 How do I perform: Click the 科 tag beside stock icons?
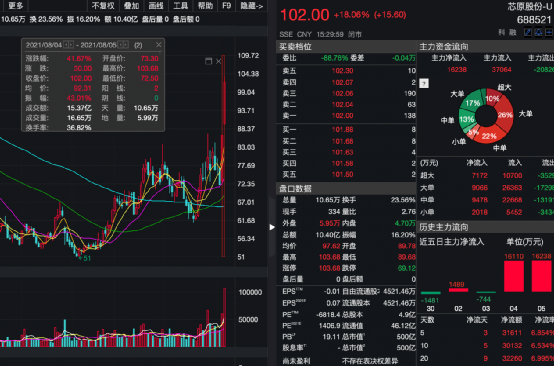click(502, 33)
